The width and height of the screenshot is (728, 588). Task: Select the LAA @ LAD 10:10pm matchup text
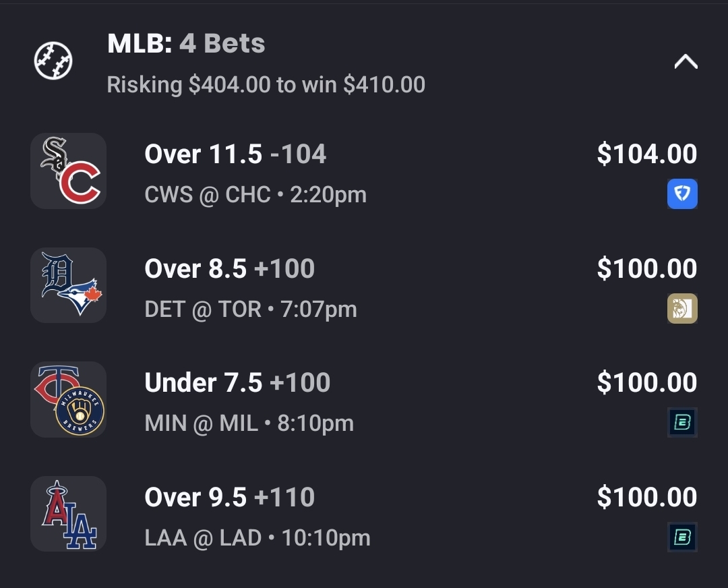(x=257, y=538)
